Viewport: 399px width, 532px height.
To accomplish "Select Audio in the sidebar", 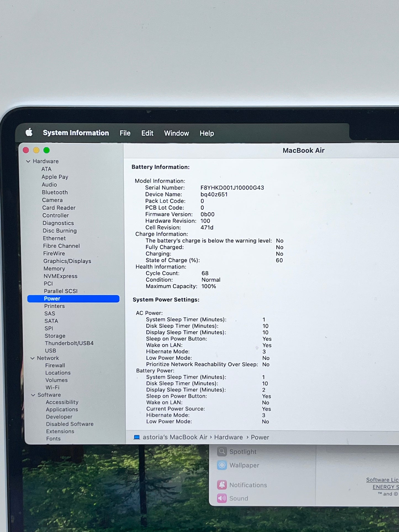I will click(49, 184).
